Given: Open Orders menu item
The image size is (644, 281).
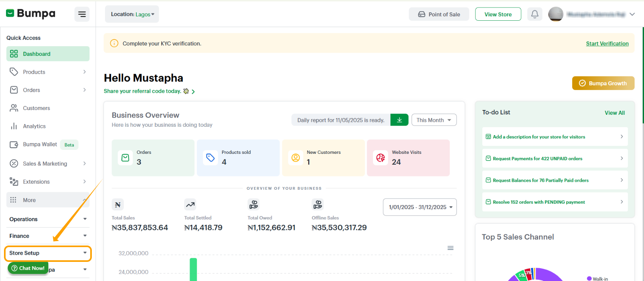Looking at the screenshot, I should [x=48, y=90].
